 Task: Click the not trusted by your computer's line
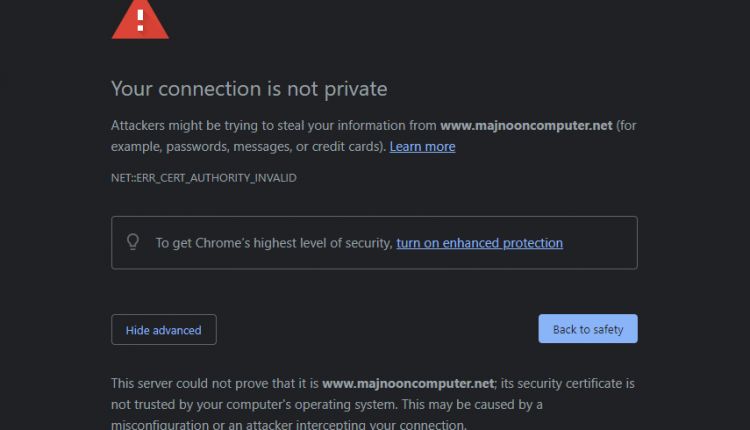point(327,405)
